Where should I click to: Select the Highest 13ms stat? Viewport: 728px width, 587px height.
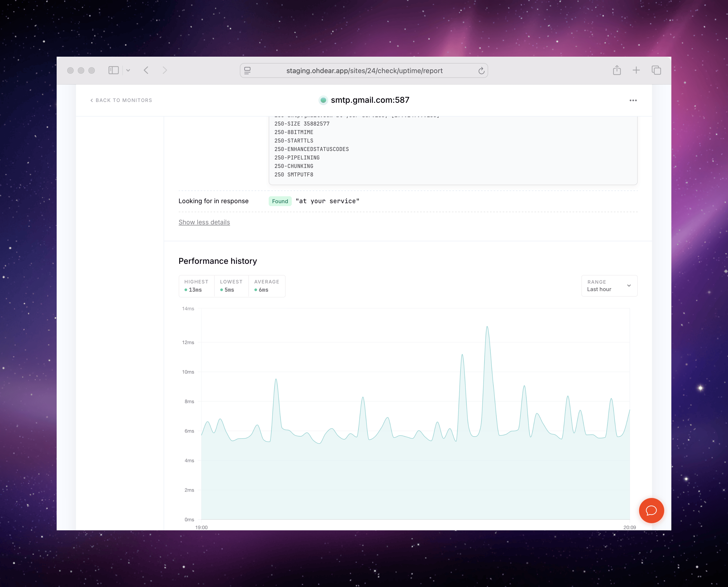196,286
